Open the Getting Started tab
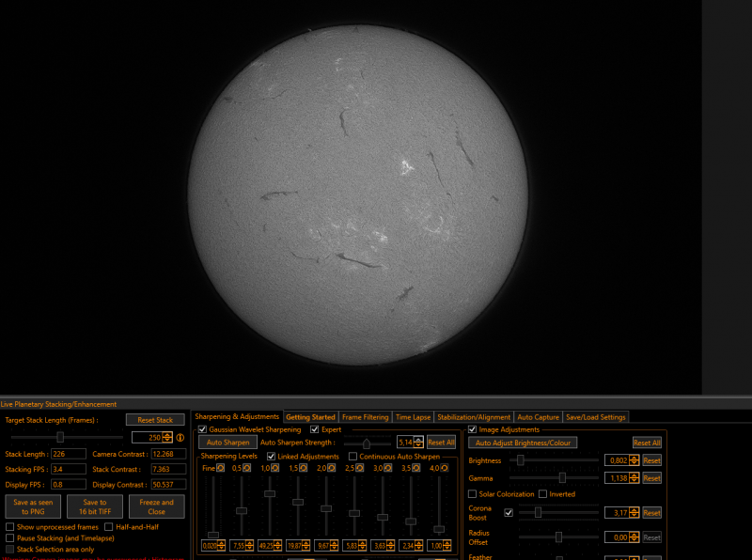The width and height of the screenshot is (752, 560). (311, 417)
